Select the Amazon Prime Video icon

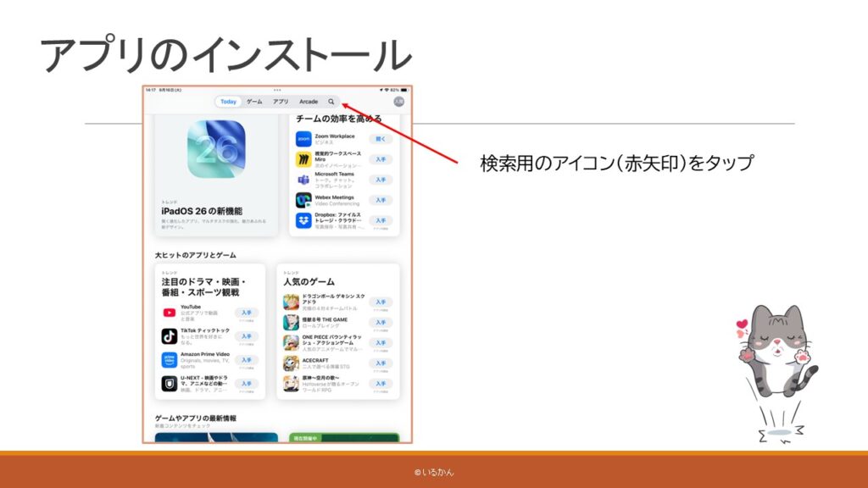point(170,360)
